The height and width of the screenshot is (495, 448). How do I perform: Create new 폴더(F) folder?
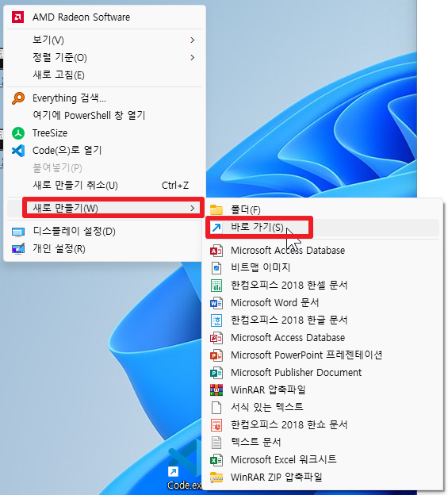322,209
